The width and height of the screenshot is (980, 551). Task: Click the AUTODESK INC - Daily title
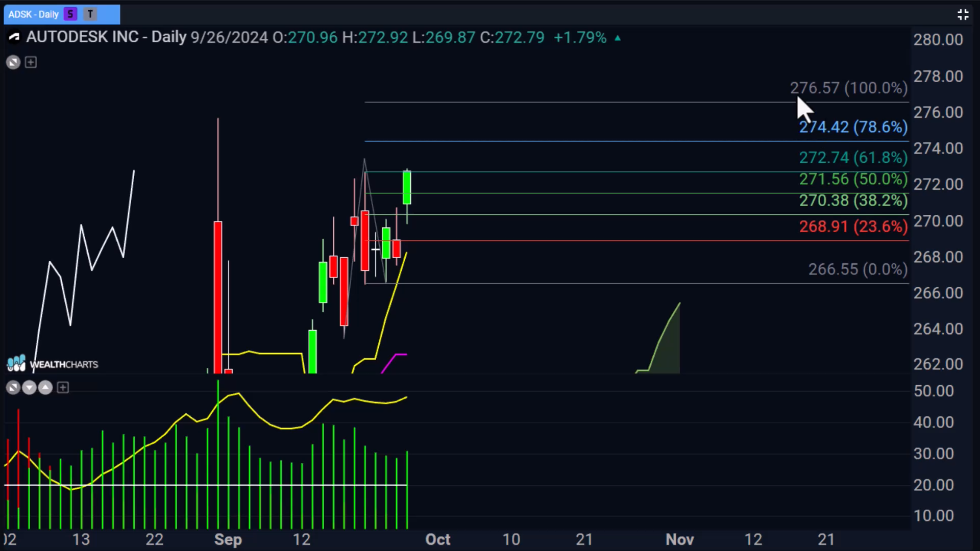(106, 37)
